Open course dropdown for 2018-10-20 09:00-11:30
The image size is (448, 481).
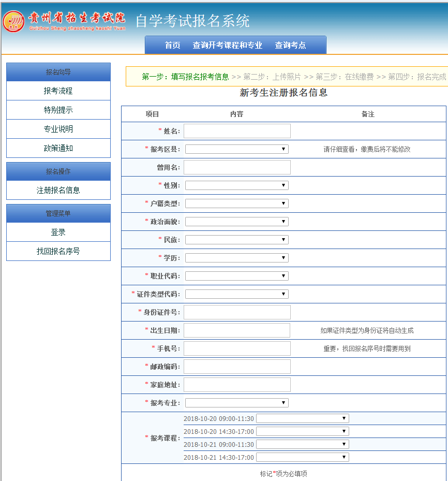click(x=302, y=418)
